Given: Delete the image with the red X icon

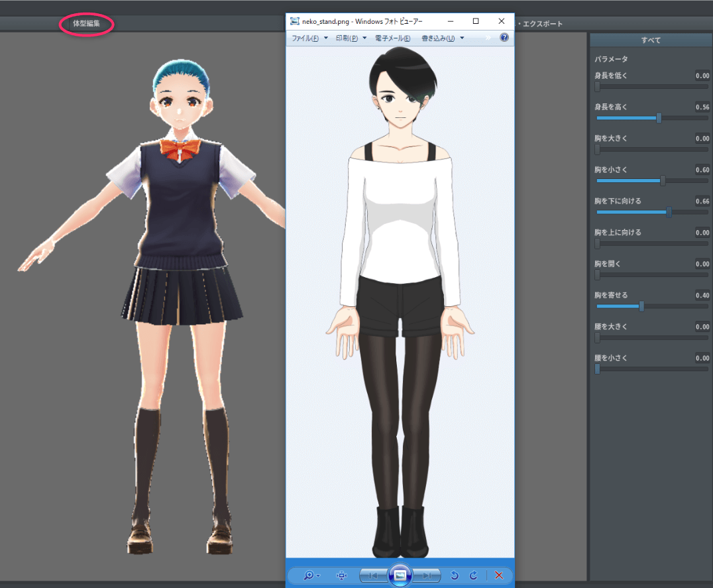Looking at the screenshot, I should click(x=499, y=575).
